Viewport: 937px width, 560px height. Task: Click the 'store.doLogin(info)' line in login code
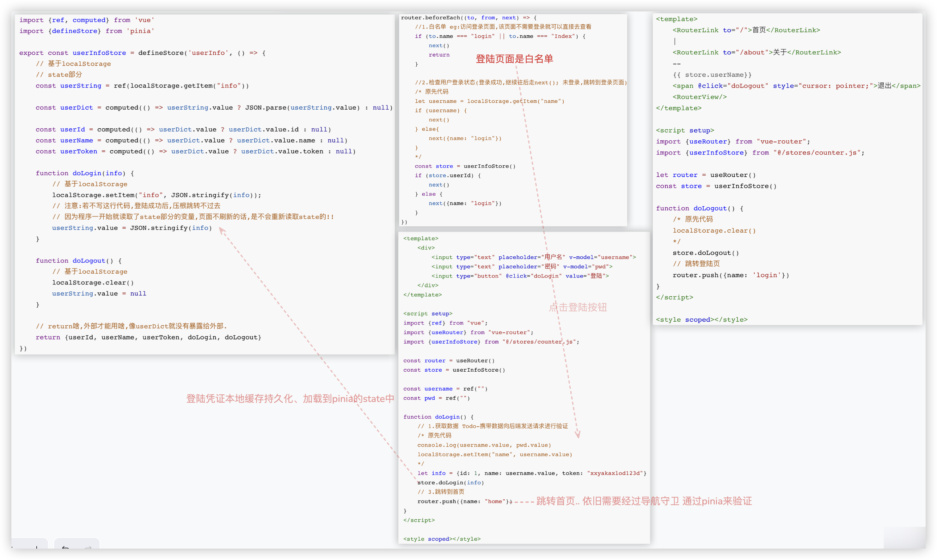coord(450,483)
